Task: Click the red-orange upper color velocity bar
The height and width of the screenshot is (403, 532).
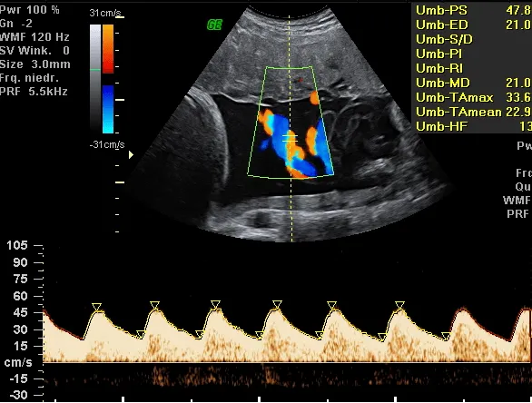Action: coord(108,49)
